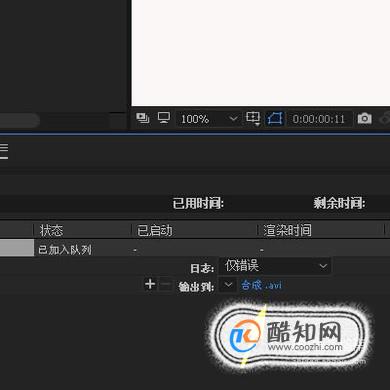
Task: Click the 渲染时间 column header
Action: click(287, 230)
